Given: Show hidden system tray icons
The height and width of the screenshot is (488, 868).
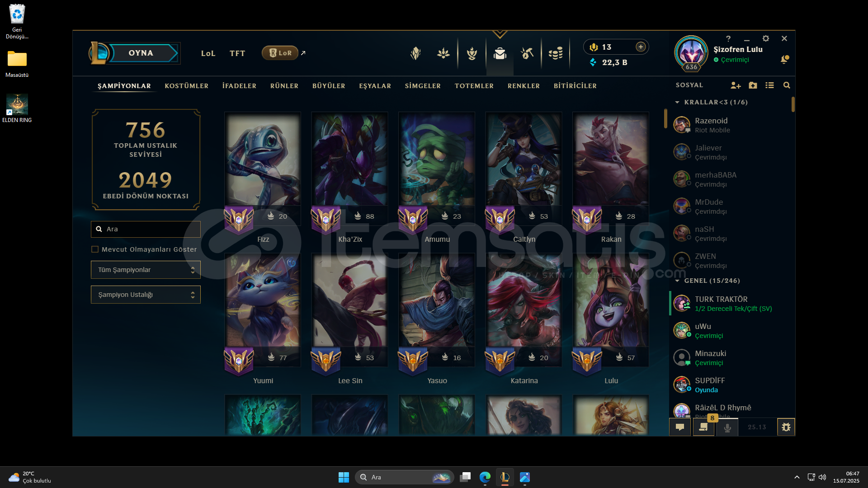Looking at the screenshot, I should tap(797, 477).
